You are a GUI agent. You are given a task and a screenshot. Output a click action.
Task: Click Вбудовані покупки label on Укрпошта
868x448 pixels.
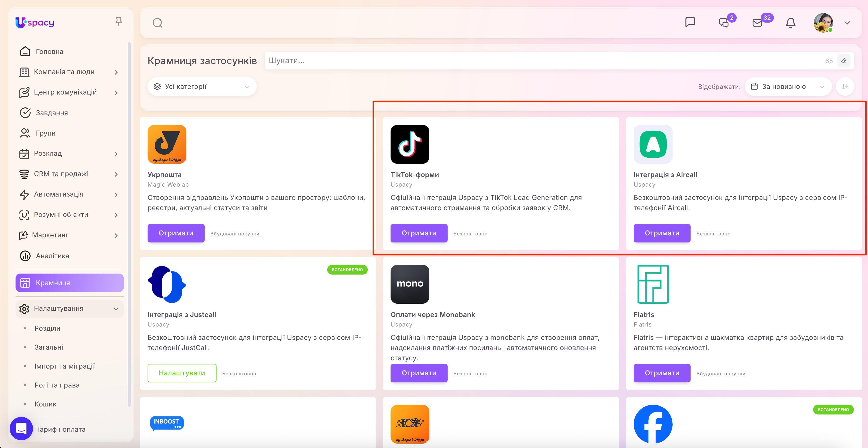(x=235, y=234)
